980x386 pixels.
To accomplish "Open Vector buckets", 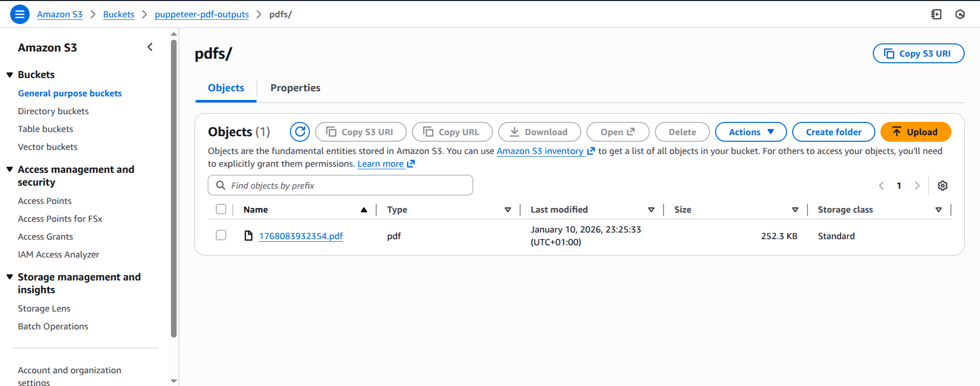I will pyautogui.click(x=47, y=147).
